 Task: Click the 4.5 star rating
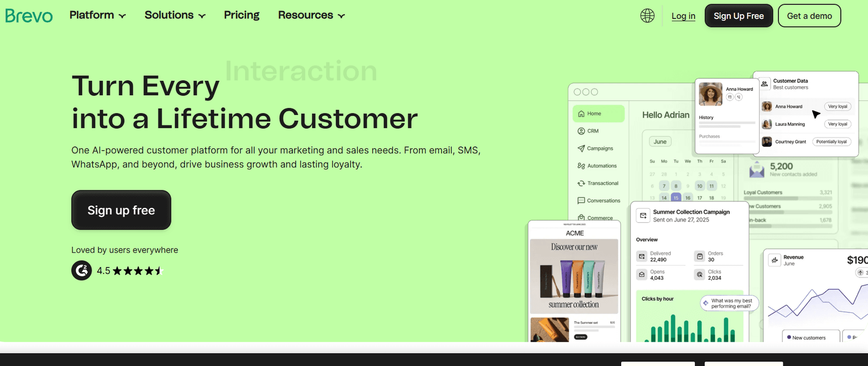[x=130, y=271]
